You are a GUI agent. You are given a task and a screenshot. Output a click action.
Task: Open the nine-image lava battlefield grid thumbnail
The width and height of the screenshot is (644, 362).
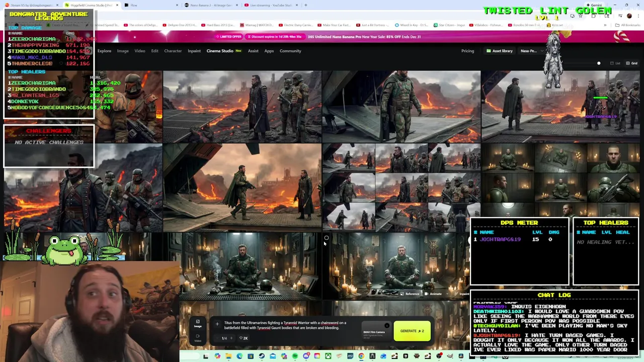pyautogui.click(x=401, y=187)
